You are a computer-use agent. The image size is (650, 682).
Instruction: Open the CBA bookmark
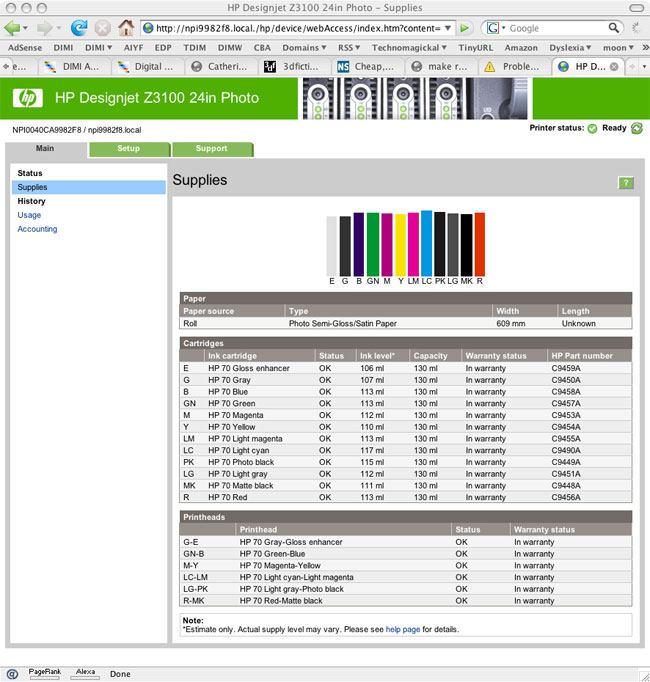(x=262, y=47)
